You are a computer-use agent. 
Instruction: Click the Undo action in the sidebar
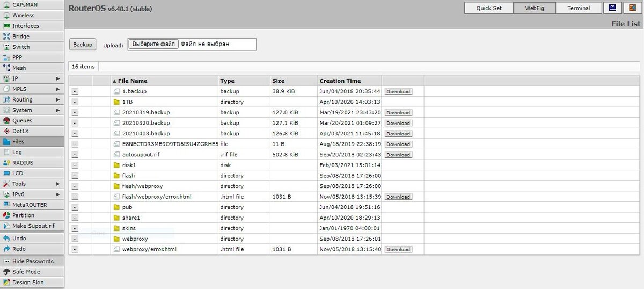32,238
